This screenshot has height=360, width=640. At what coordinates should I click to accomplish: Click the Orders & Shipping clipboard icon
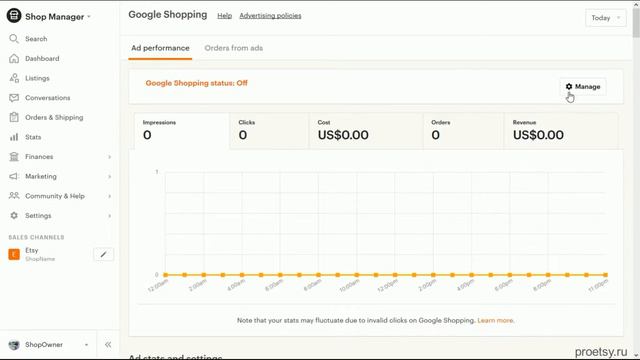[14, 117]
